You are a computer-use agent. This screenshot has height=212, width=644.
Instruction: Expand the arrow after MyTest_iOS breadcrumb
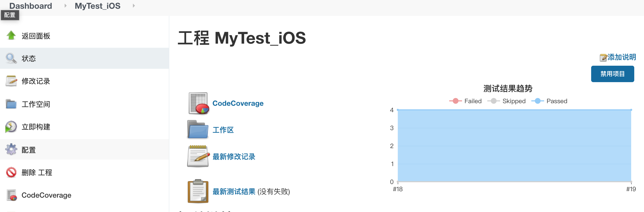click(x=134, y=6)
